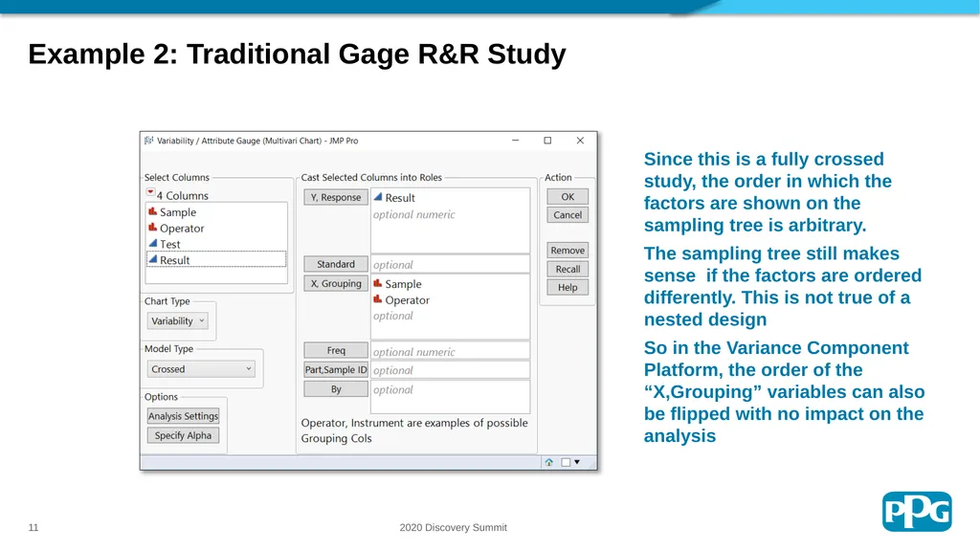Click the By optional field
980x550 pixels.
(x=450, y=397)
